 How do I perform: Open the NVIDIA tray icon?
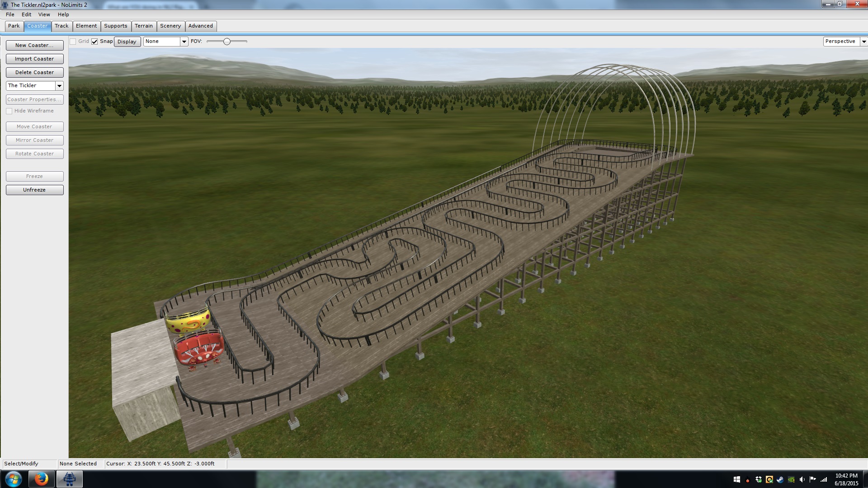pyautogui.click(x=791, y=479)
